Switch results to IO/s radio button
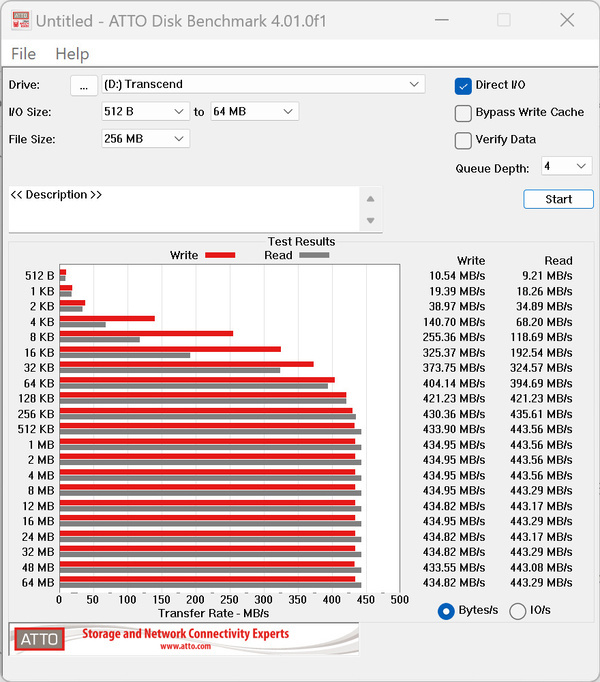This screenshot has width=600, height=682. pyautogui.click(x=517, y=611)
